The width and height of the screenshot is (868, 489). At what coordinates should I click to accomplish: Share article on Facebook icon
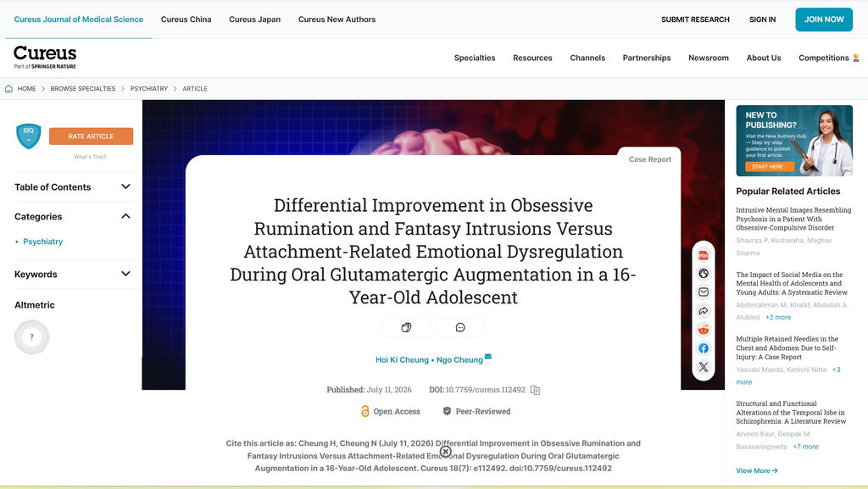tap(703, 348)
